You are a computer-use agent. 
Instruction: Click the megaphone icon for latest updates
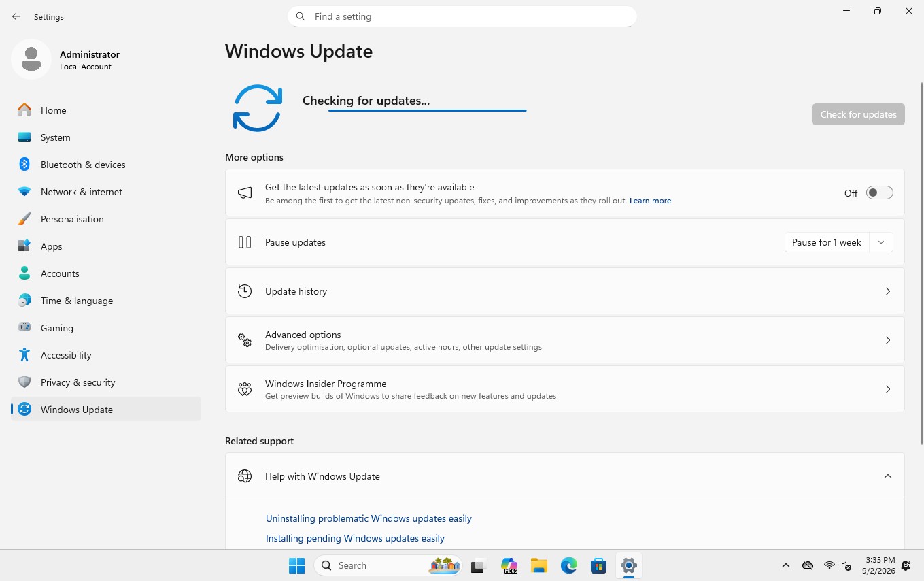245,193
